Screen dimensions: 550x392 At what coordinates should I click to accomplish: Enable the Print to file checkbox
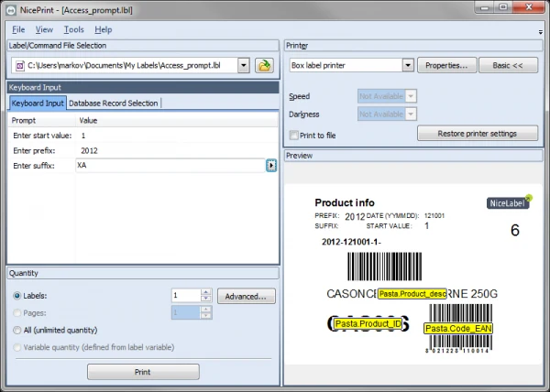(x=294, y=136)
